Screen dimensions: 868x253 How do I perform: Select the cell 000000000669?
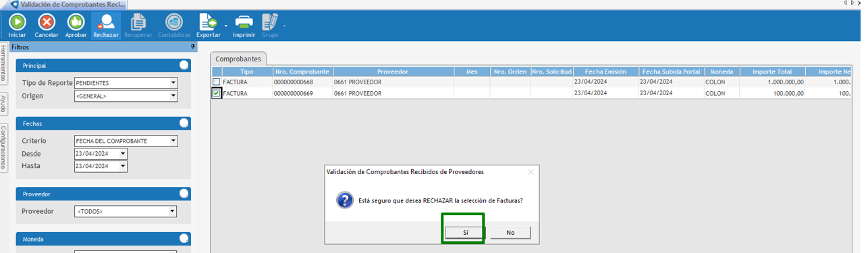pos(302,94)
